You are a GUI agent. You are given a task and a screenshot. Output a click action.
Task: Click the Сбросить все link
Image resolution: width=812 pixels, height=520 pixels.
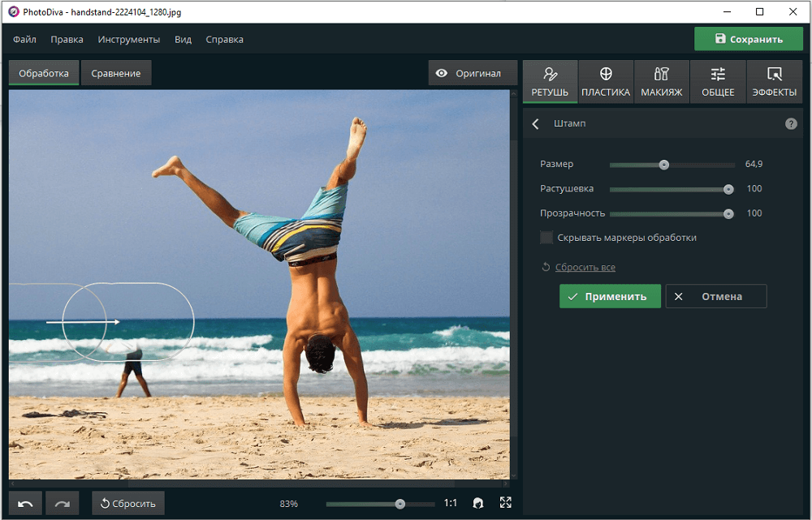pos(585,267)
